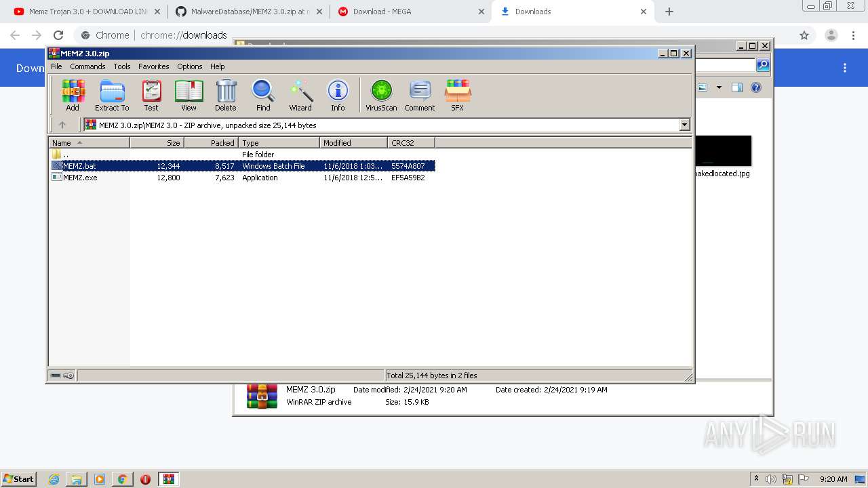
Task: Open the Chrome profile avatar
Action: point(831,35)
